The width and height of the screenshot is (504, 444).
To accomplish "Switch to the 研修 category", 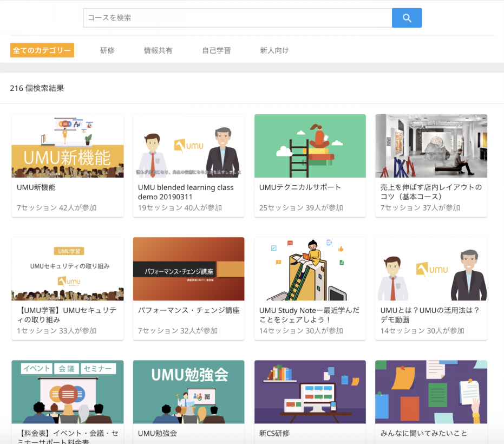I will (x=107, y=50).
